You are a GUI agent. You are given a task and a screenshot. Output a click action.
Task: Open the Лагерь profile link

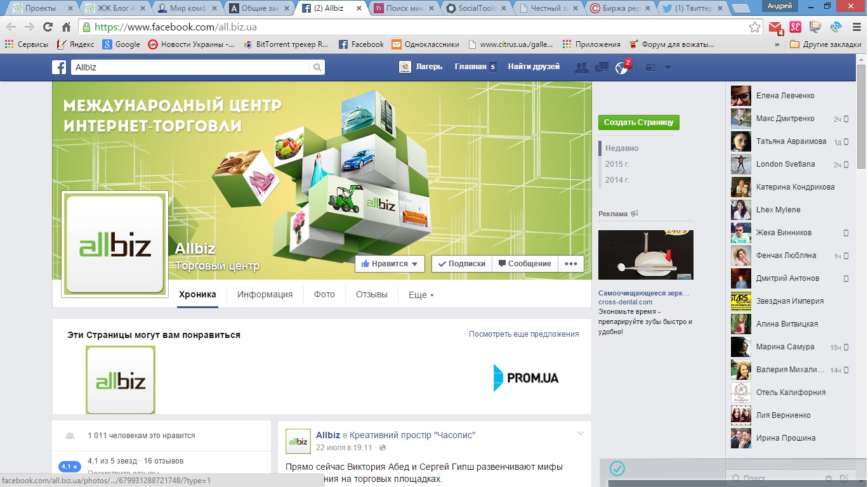tap(421, 67)
